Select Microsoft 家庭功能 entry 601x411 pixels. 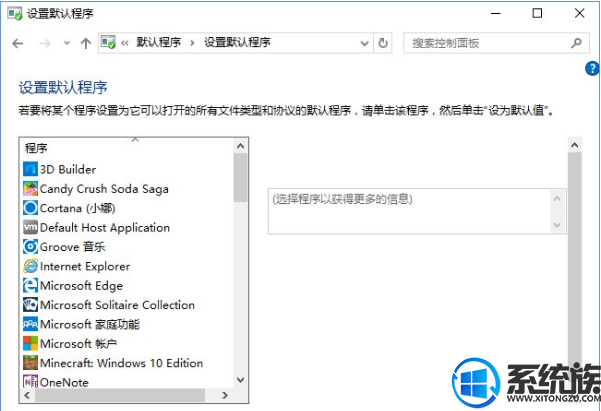click(x=90, y=324)
